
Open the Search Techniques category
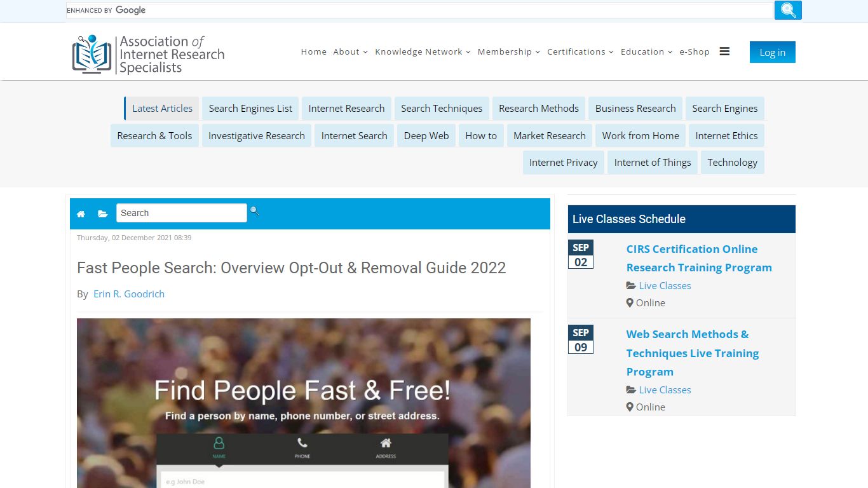point(442,109)
